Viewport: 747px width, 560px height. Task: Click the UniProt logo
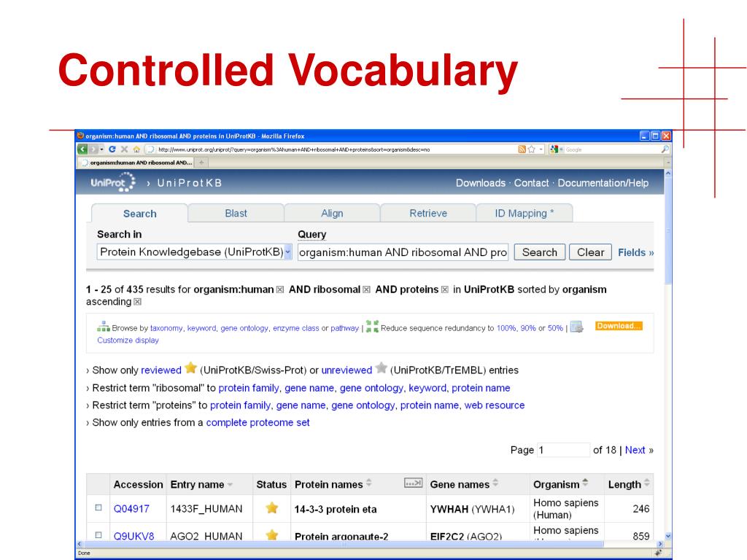pos(113,182)
